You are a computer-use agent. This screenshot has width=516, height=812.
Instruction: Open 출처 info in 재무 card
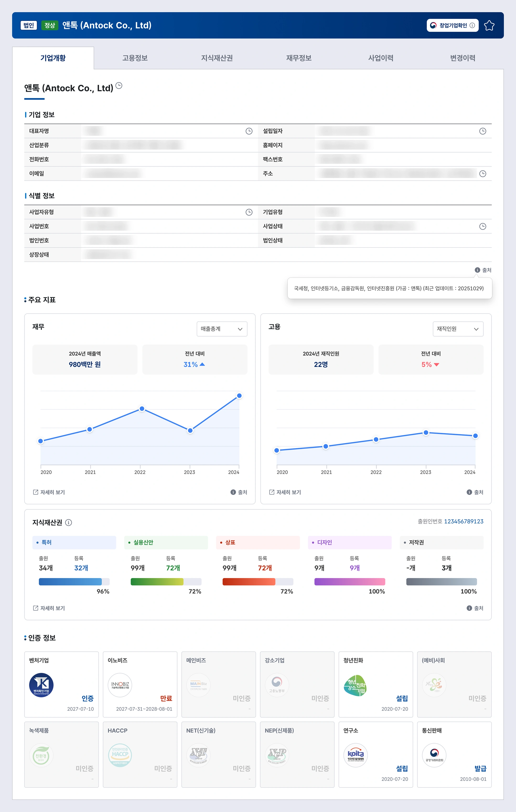click(x=239, y=492)
